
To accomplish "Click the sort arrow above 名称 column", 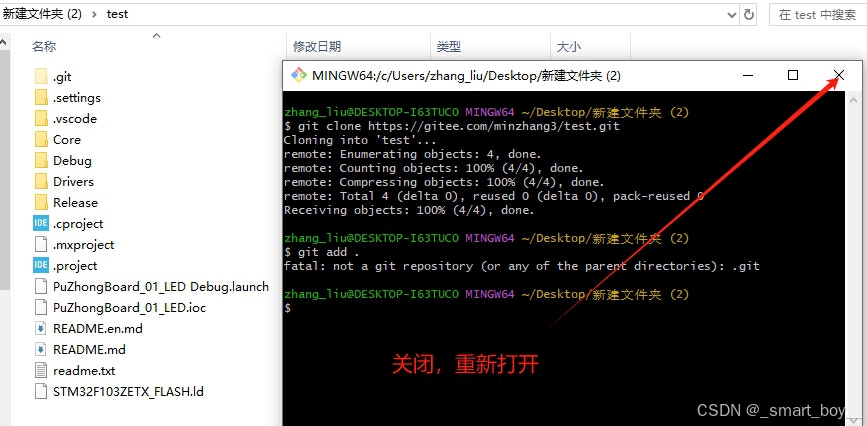I will (x=156, y=35).
